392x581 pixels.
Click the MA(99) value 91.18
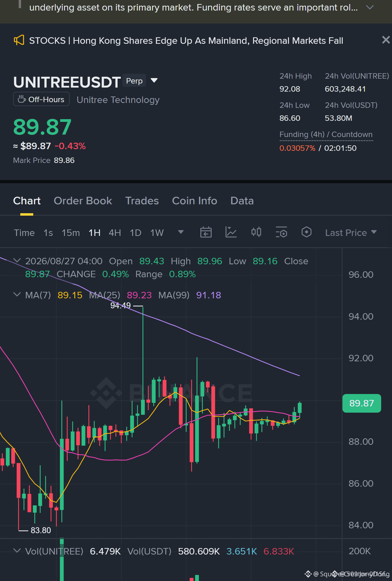coord(209,295)
